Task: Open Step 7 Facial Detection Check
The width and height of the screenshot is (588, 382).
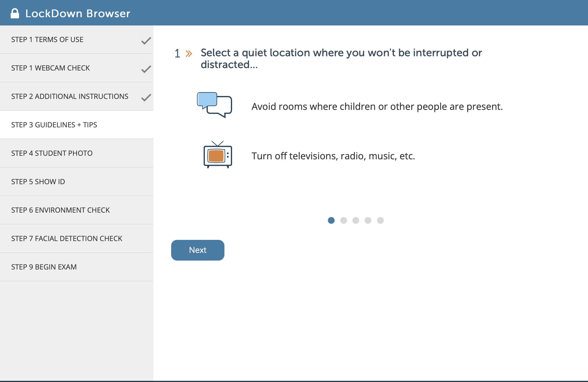Action: [x=77, y=238]
